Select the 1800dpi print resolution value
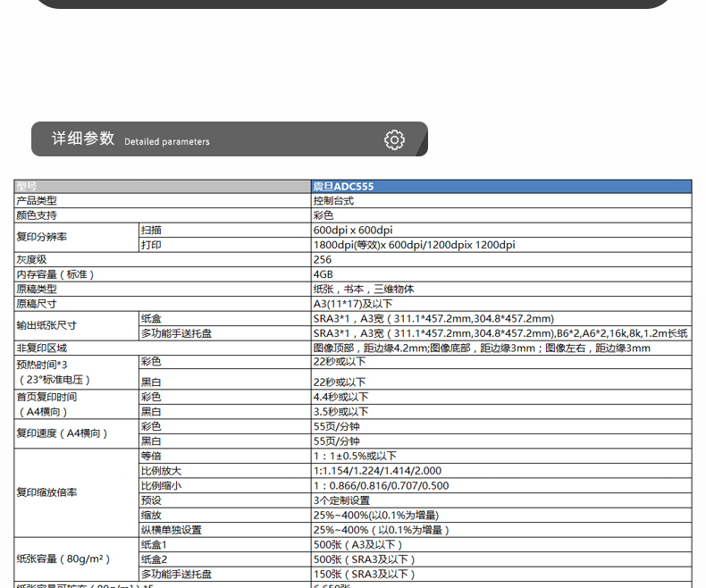This screenshot has height=588, width=706. [x=414, y=245]
